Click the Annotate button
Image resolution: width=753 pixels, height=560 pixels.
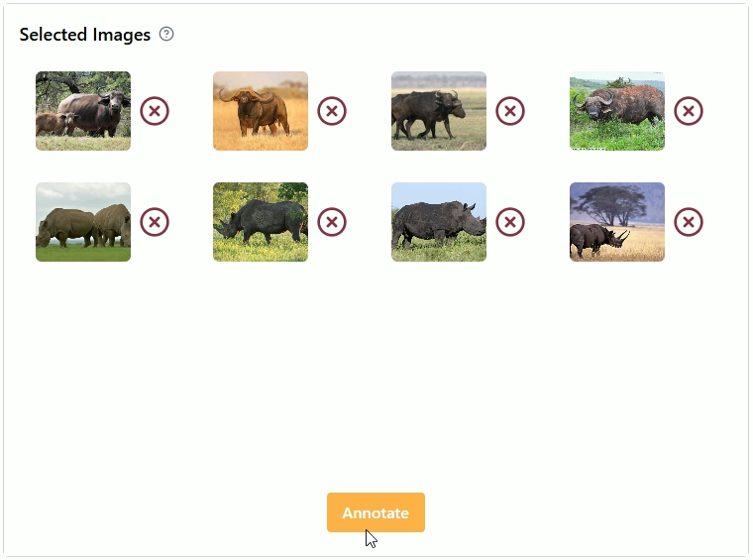tap(376, 512)
